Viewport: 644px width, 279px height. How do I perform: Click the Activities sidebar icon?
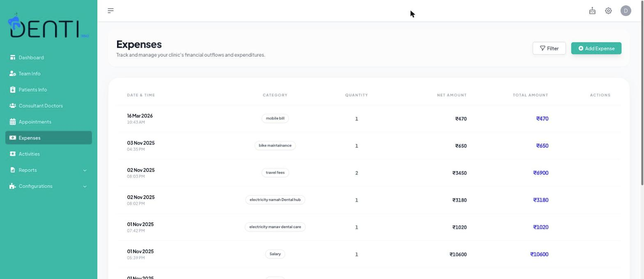pyautogui.click(x=13, y=154)
